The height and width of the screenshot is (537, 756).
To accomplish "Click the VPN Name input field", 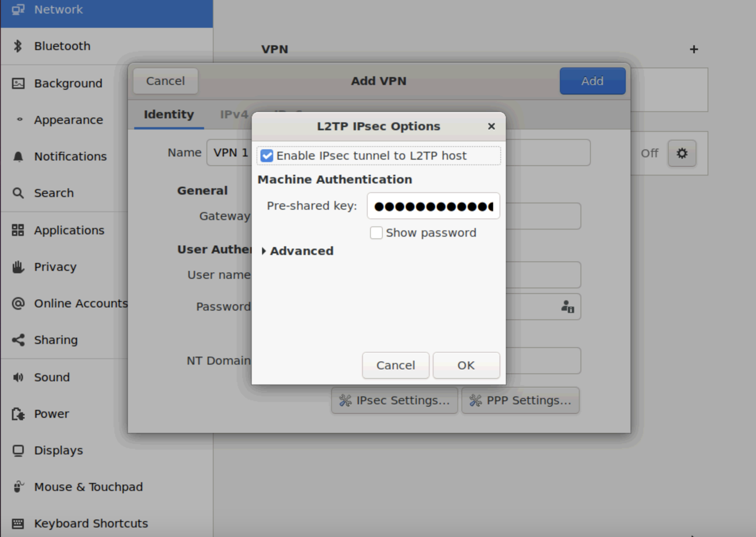I will pos(398,153).
